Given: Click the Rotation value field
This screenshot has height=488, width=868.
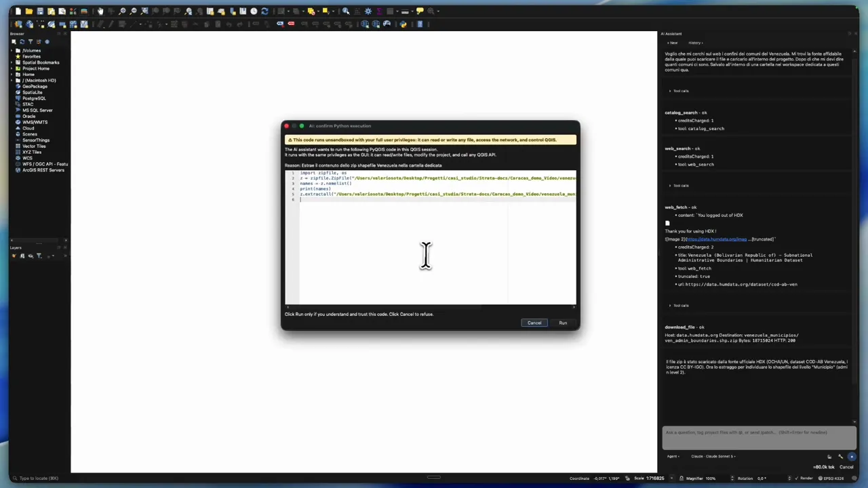Looking at the screenshot, I should tap(774, 478).
